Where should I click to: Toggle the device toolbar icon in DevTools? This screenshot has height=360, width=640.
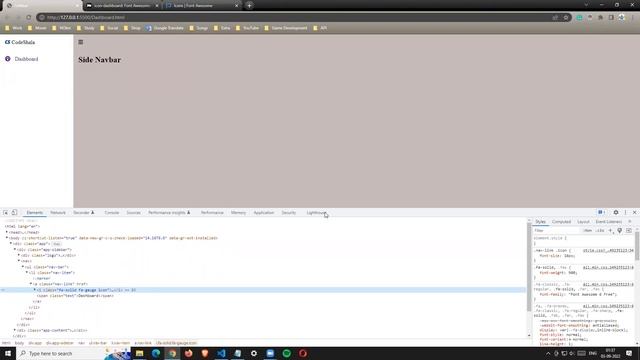click(x=14, y=213)
